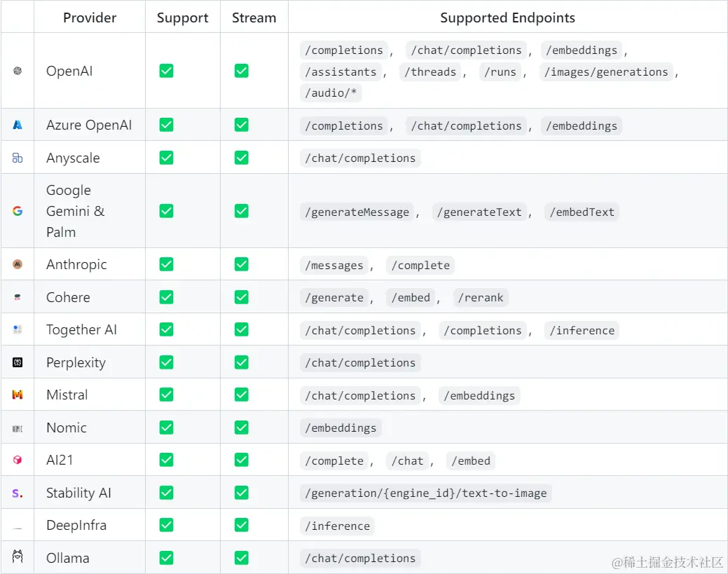
Task: Click the Stability AI provider name
Action: point(78,493)
